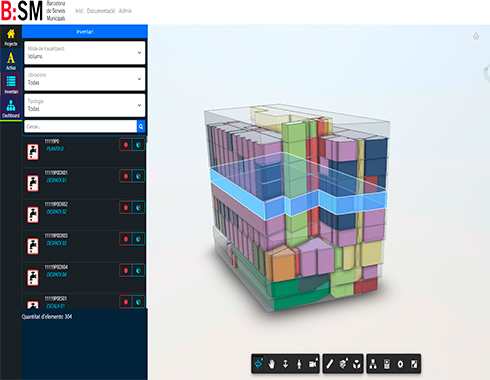
Task: Click red dot button on DESPATX 04 row
Action: [x=126, y=270]
